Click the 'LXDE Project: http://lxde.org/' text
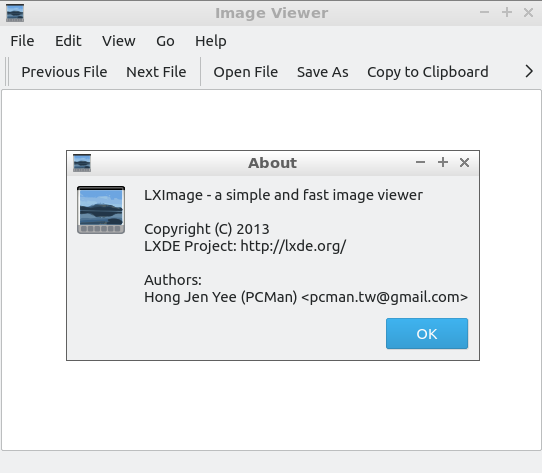The width and height of the screenshot is (542, 473). tap(245, 246)
